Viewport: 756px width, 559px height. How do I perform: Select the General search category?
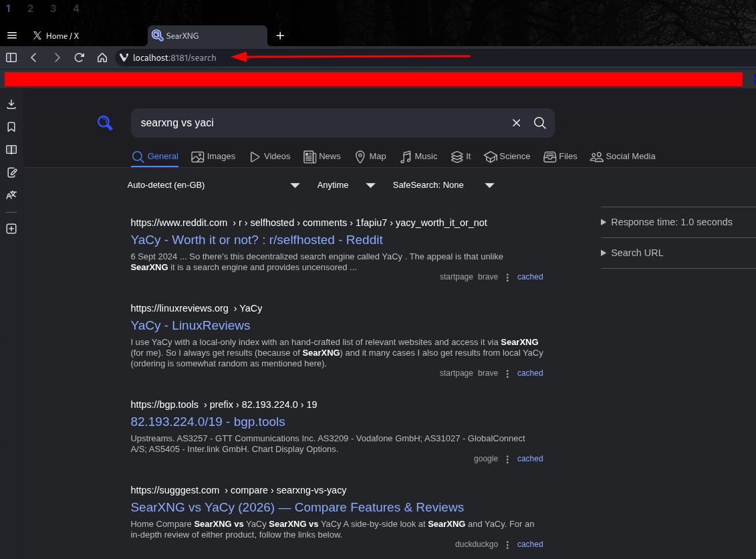pyautogui.click(x=155, y=156)
